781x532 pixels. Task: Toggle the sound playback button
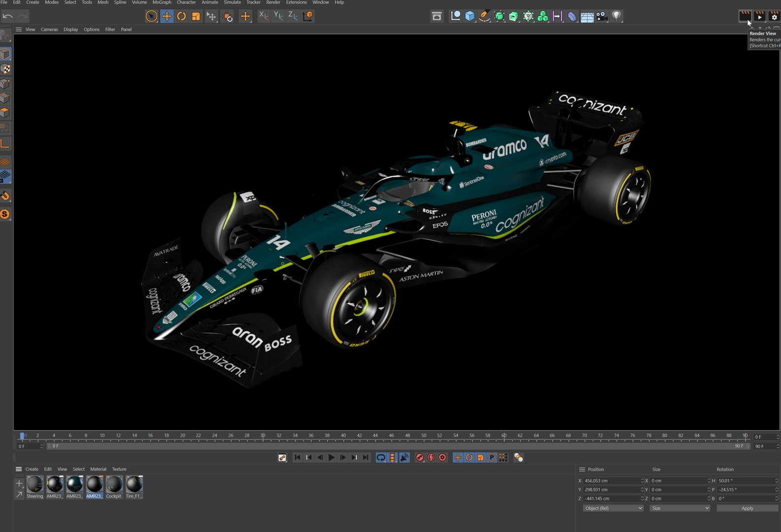pyautogui.click(x=404, y=458)
